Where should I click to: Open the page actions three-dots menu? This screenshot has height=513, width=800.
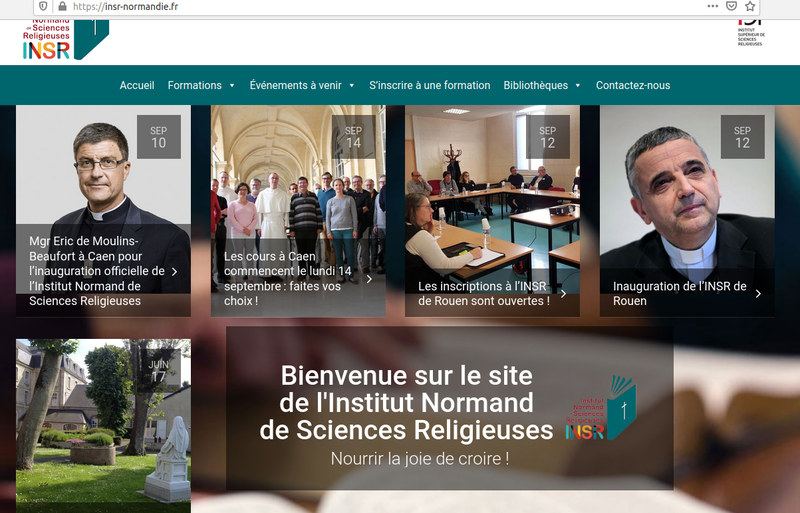tap(713, 6)
